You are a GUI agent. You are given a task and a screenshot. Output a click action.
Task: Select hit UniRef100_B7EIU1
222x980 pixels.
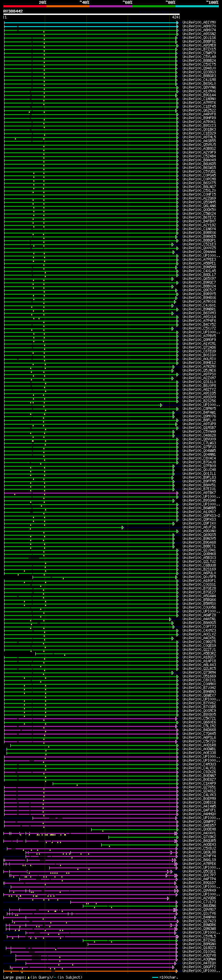coord(199,489)
